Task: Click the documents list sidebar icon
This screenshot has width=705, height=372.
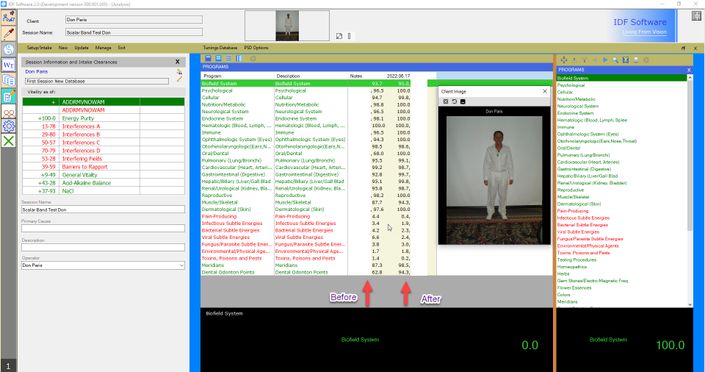Action: click(x=9, y=80)
